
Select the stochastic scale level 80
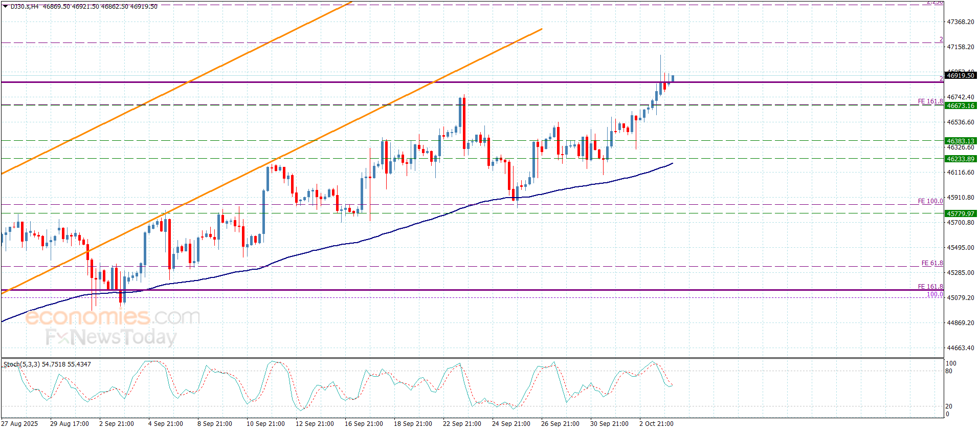[949, 371]
